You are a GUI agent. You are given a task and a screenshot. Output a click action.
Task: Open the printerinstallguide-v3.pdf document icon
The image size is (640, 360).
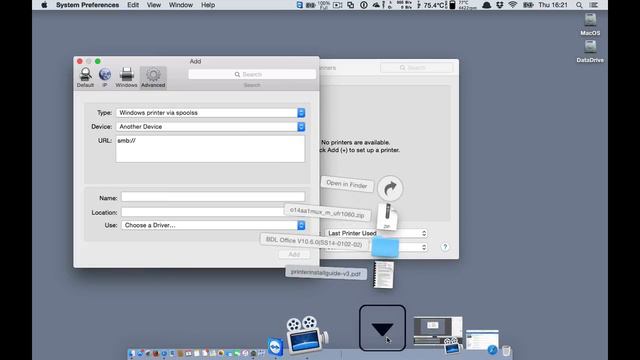(384, 275)
